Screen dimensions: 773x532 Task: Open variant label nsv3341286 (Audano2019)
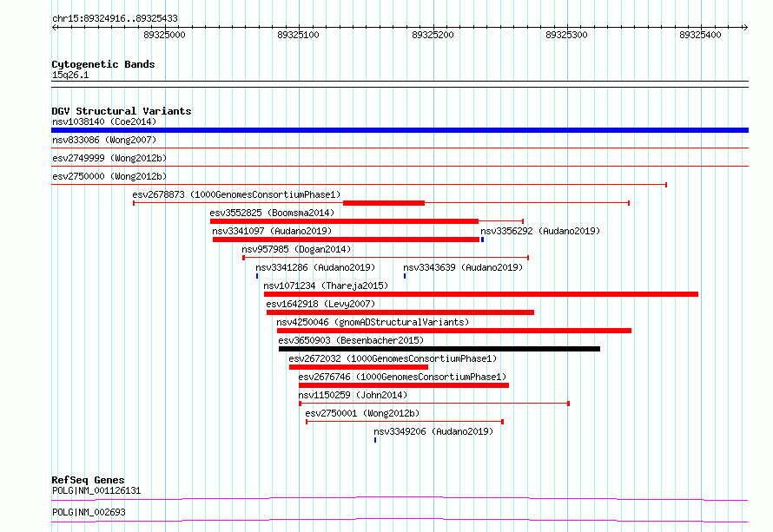pos(315,267)
